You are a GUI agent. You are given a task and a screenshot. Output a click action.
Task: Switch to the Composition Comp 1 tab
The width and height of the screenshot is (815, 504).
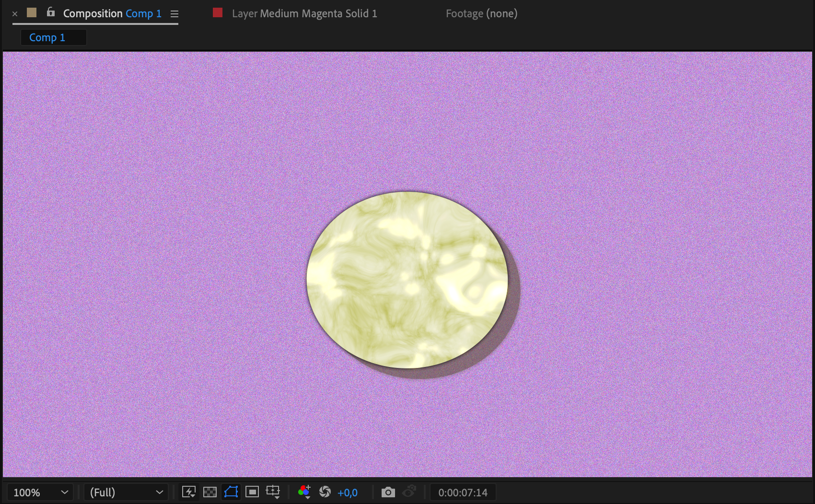tap(112, 13)
